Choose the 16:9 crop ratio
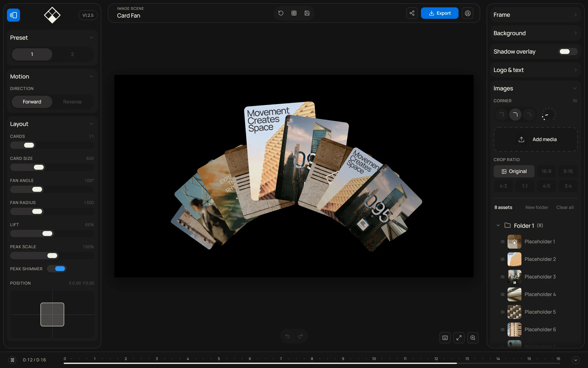588x368 pixels. (547, 171)
